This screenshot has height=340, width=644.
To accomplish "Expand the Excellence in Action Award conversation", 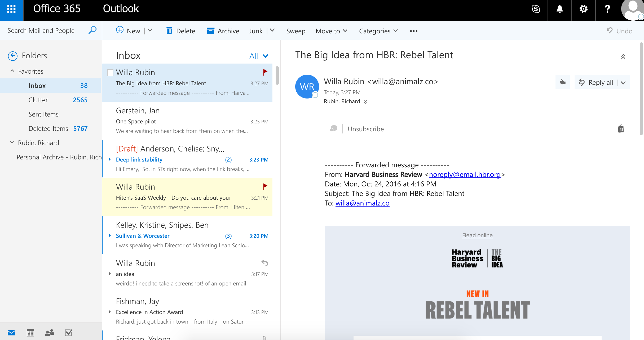I will click(110, 312).
